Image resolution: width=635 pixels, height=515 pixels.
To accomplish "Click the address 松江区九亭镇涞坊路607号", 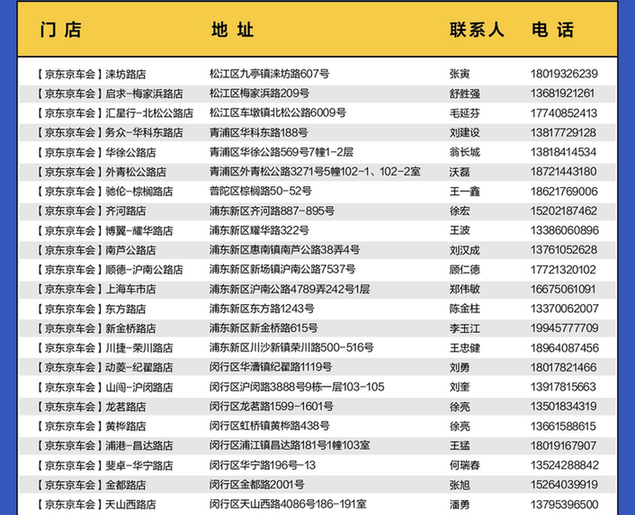I will point(269,74).
